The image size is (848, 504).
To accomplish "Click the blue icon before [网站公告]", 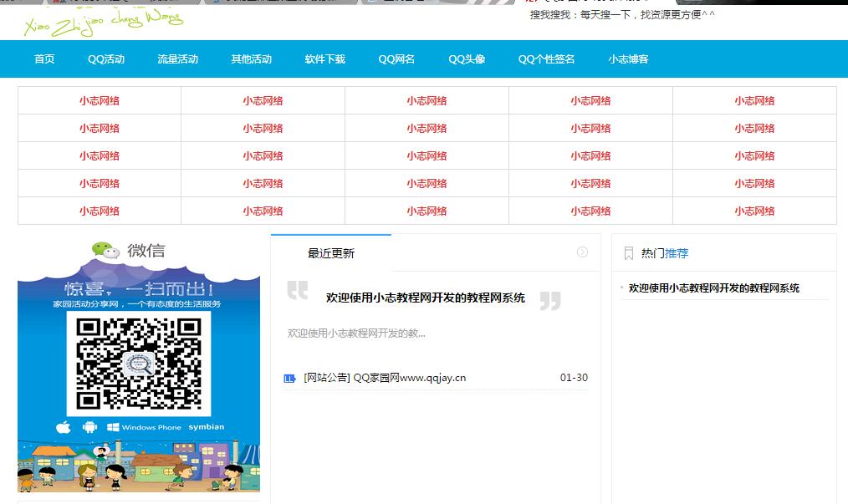I will tap(289, 379).
